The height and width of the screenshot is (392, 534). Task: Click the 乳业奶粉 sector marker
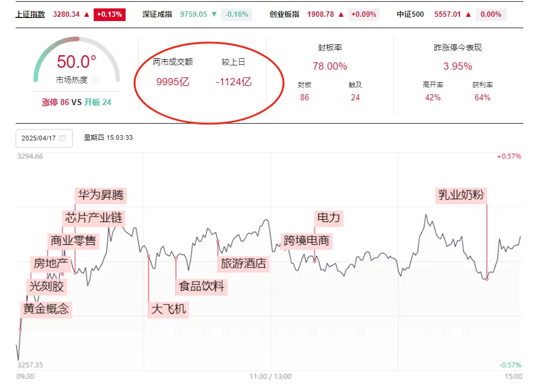pyautogui.click(x=461, y=194)
